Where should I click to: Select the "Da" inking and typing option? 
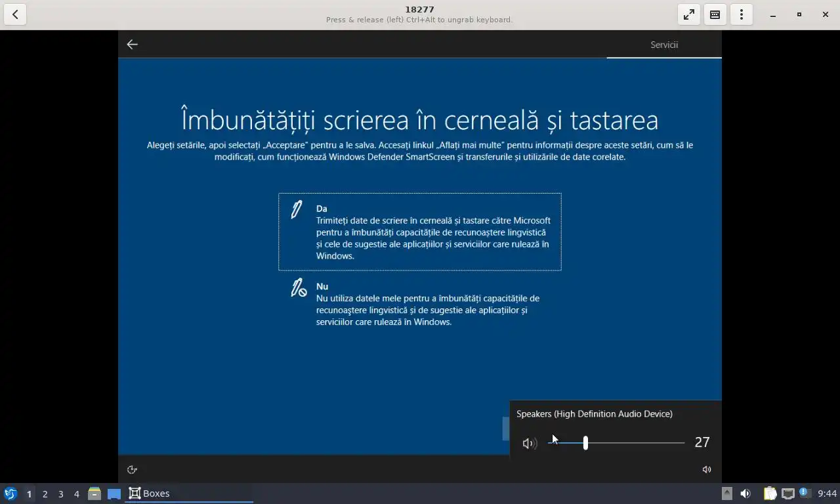pyautogui.click(x=420, y=232)
